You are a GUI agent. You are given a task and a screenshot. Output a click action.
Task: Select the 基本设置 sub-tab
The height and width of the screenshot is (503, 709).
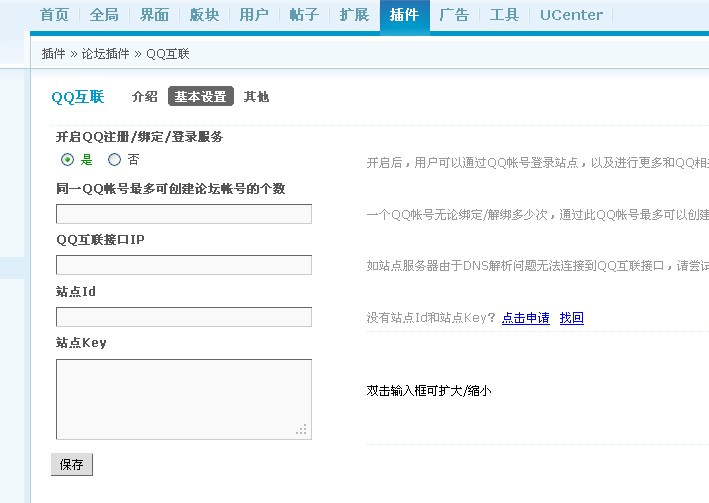(x=201, y=96)
